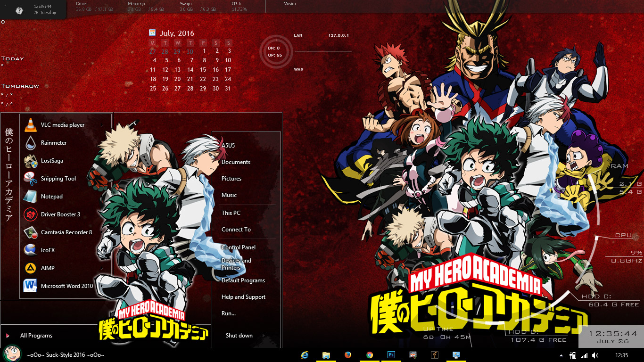
Task: Open the A5U5 user folder
Action: click(228, 146)
